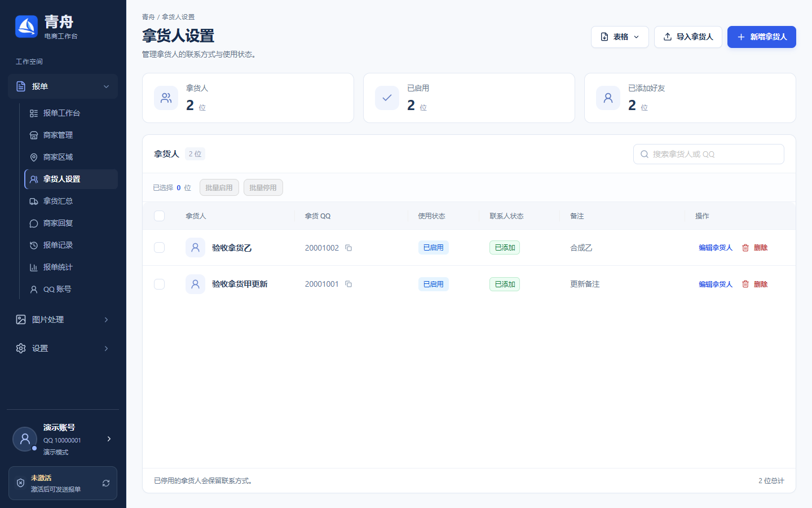Click the 图片处理 image icon
The width and height of the screenshot is (812, 508).
pos(21,319)
